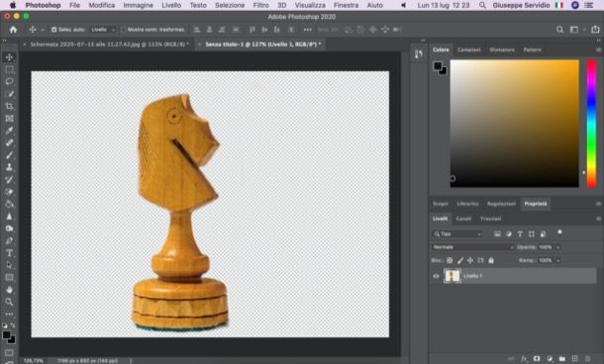Select the Path Selection arrow tool
This screenshot has width=604, height=364.
click(9, 265)
